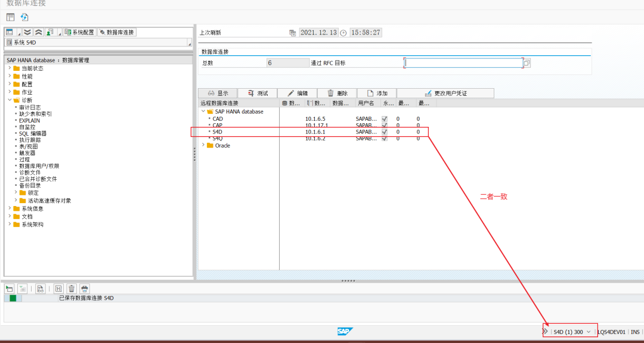Click the trash icon in message log toolbar
Viewport: 644px width, 343px height.
click(72, 288)
